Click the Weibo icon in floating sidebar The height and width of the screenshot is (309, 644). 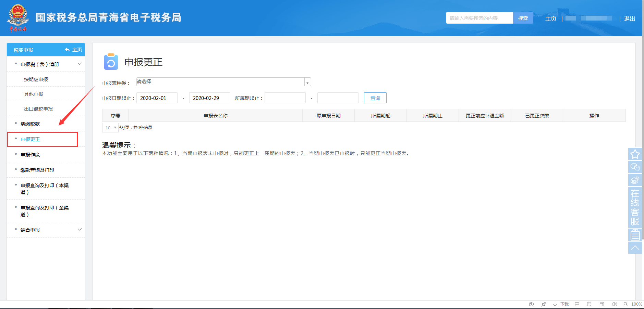point(635,180)
